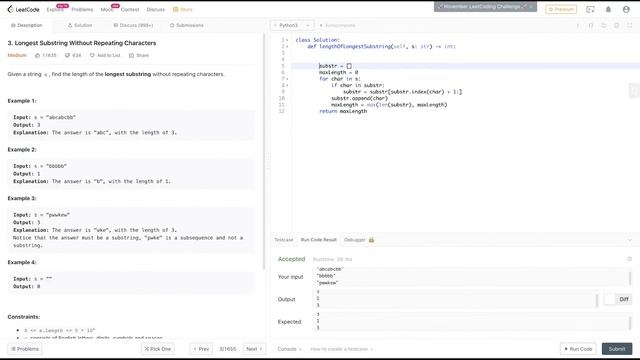Click the editor braces code-format icon
This screenshot has width=640, height=360.
(591, 25)
